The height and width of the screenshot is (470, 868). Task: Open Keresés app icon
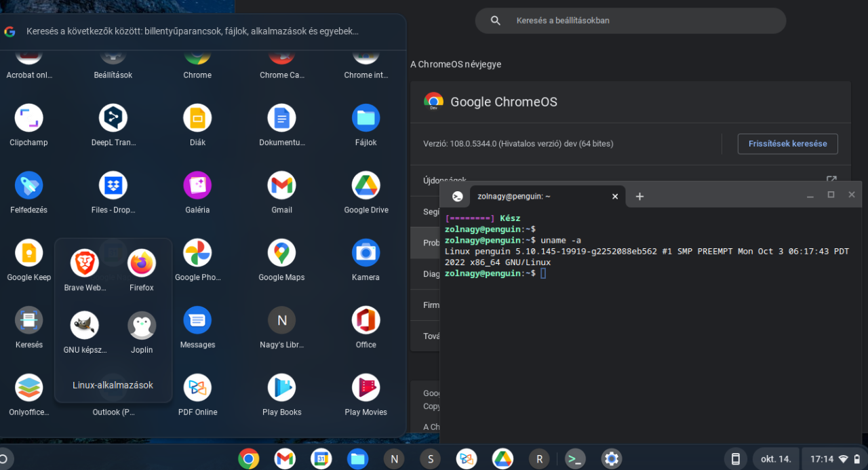[x=28, y=320]
